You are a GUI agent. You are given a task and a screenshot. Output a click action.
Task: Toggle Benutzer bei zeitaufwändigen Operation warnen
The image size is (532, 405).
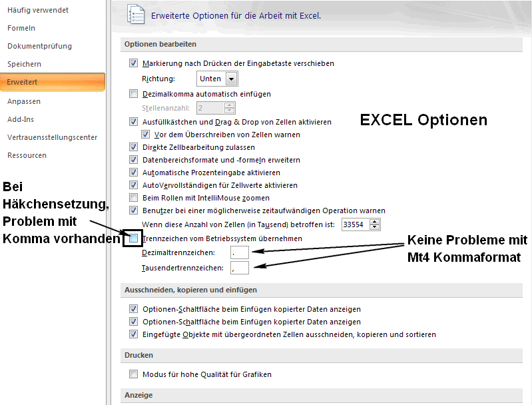point(133,210)
